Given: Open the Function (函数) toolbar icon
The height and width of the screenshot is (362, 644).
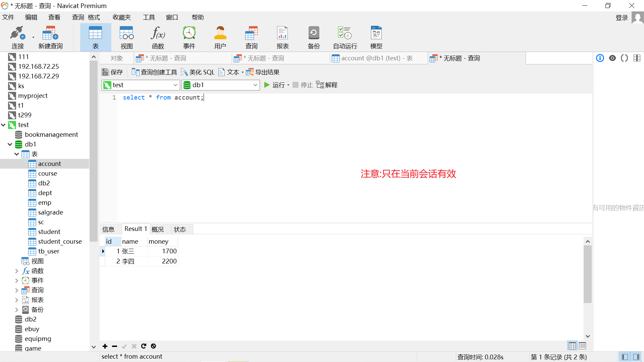Looking at the screenshot, I should pyautogui.click(x=158, y=37).
